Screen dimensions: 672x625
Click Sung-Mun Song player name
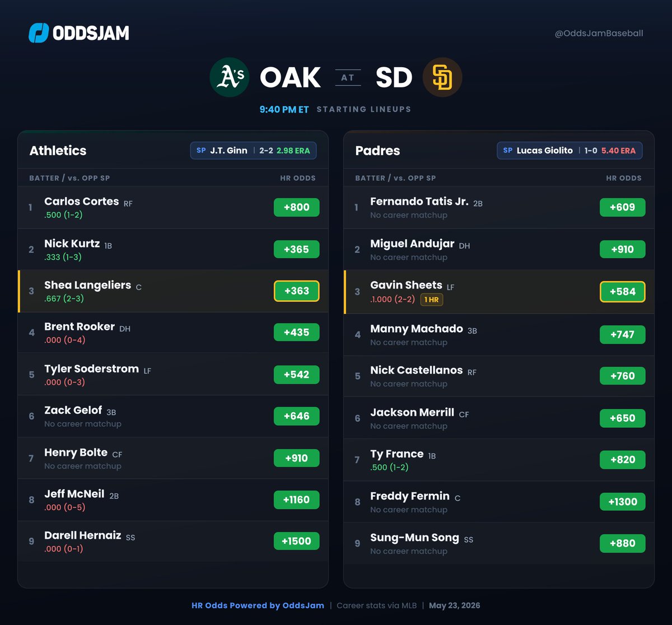click(415, 538)
